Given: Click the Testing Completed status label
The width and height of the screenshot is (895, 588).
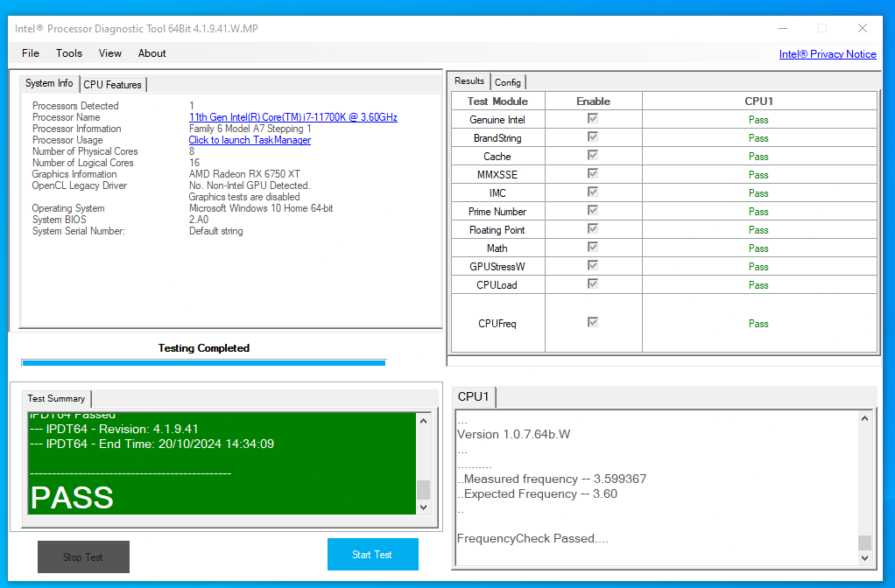Looking at the screenshot, I should tap(204, 348).
